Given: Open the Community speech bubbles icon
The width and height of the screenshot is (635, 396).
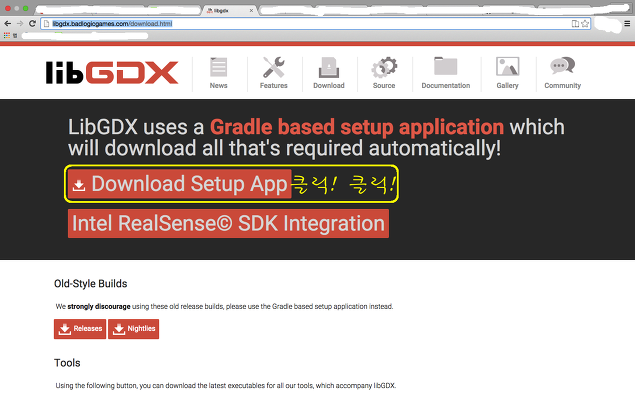Looking at the screenshot, I should pos(563,66).
